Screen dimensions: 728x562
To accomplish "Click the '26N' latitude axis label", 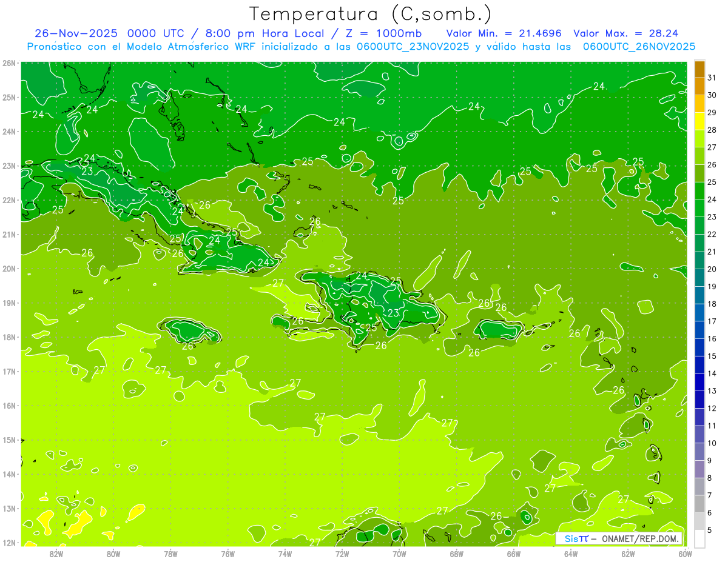I will point(9,63).
